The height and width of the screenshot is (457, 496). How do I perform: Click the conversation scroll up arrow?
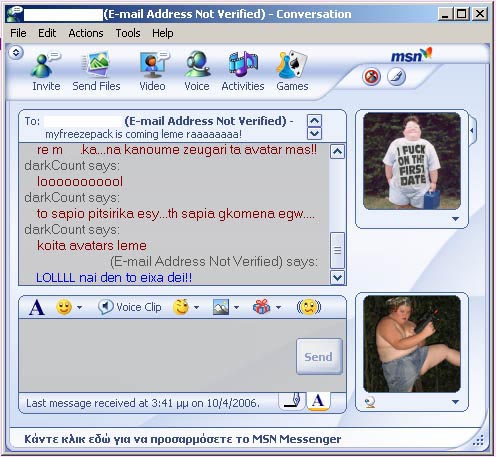(337, 152)
